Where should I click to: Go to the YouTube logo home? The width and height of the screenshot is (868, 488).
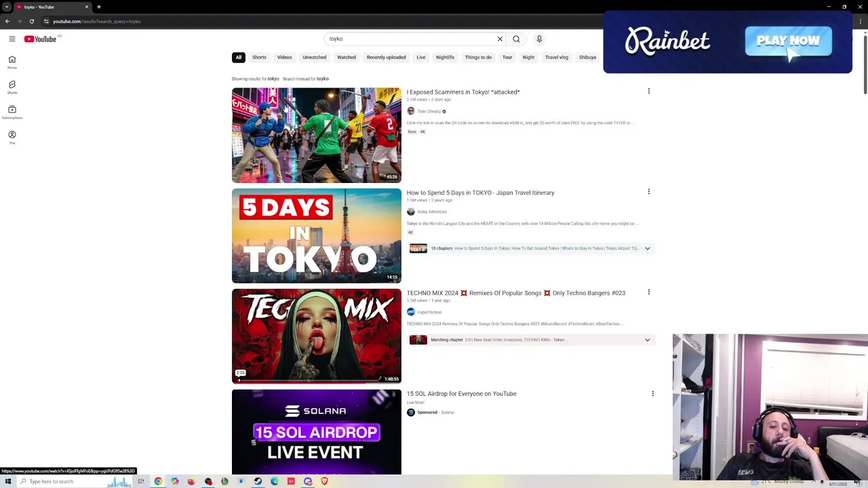point(41,39)
